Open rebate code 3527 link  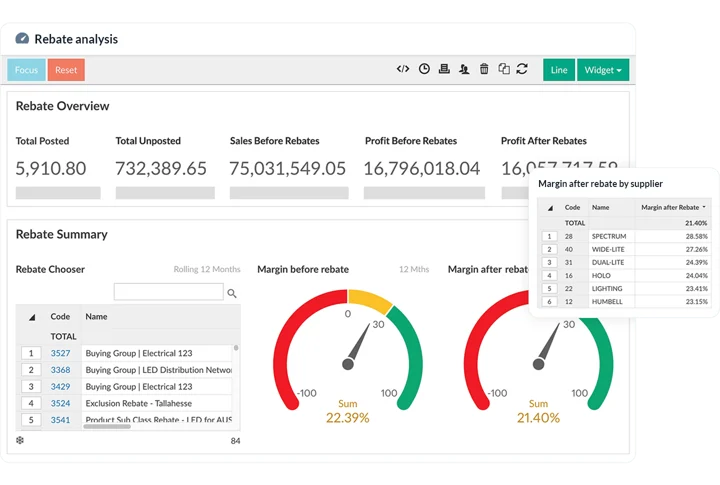point(61,353)
